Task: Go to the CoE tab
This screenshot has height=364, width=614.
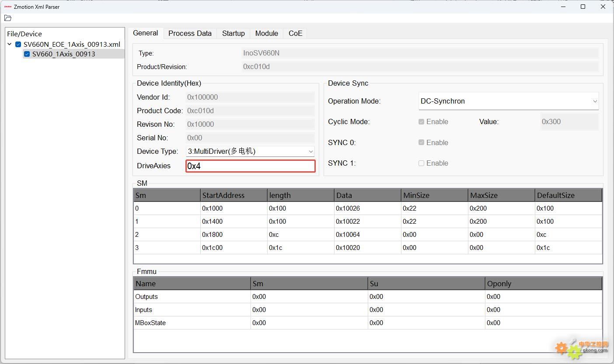Action: pos(295,33)
